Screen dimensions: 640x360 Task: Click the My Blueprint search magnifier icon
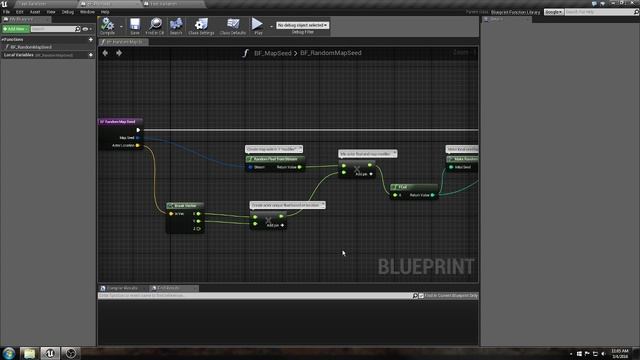click(78, 29)
